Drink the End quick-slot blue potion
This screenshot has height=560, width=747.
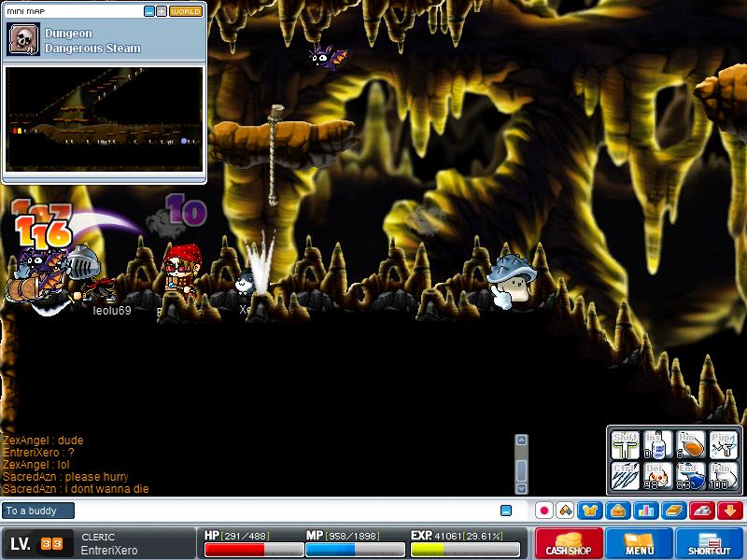[x=690, y=476]
